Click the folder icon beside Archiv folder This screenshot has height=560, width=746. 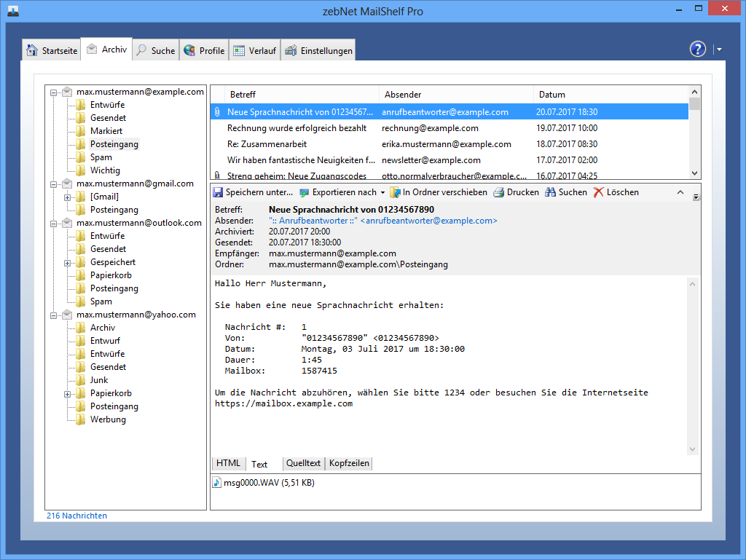tap(81, 328)
